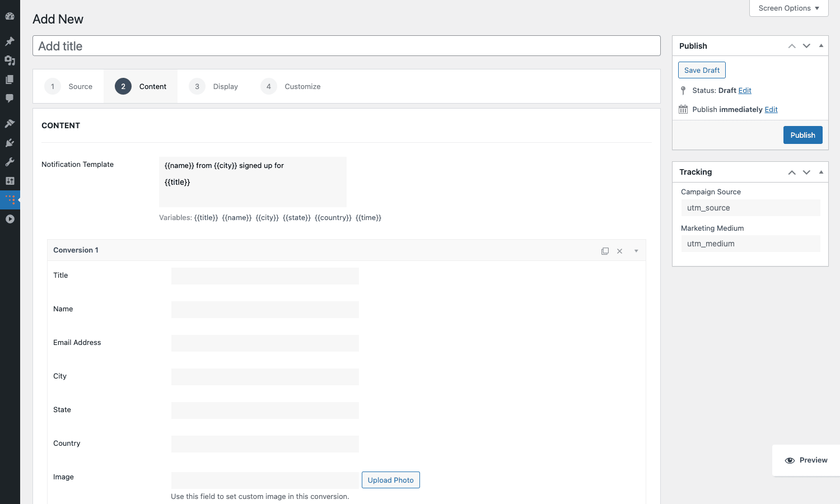Viewport: 840px width, 504px height.
Task: Move Publish box up
Action: click(x=792, y=46)
